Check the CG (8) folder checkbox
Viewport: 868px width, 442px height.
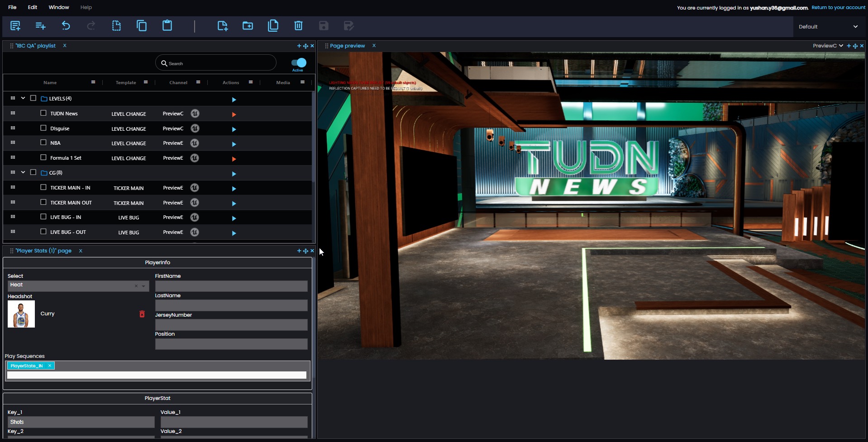[x=33, y=172]
